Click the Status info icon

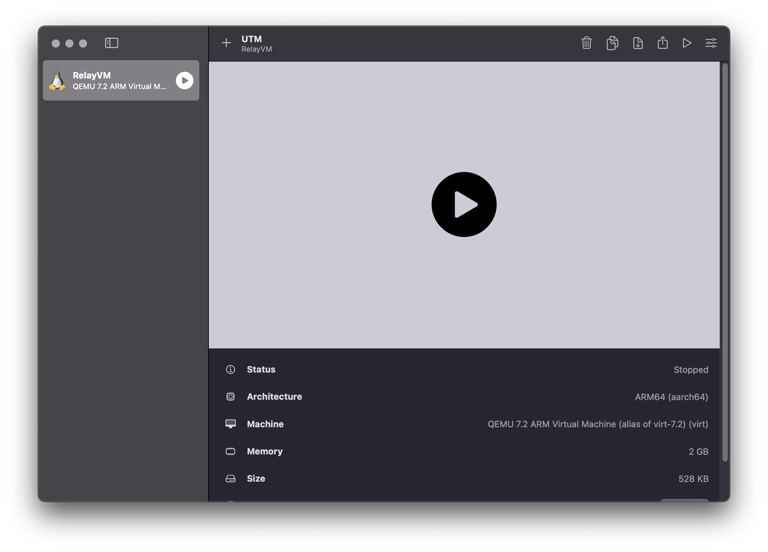(x=231, y=370)
